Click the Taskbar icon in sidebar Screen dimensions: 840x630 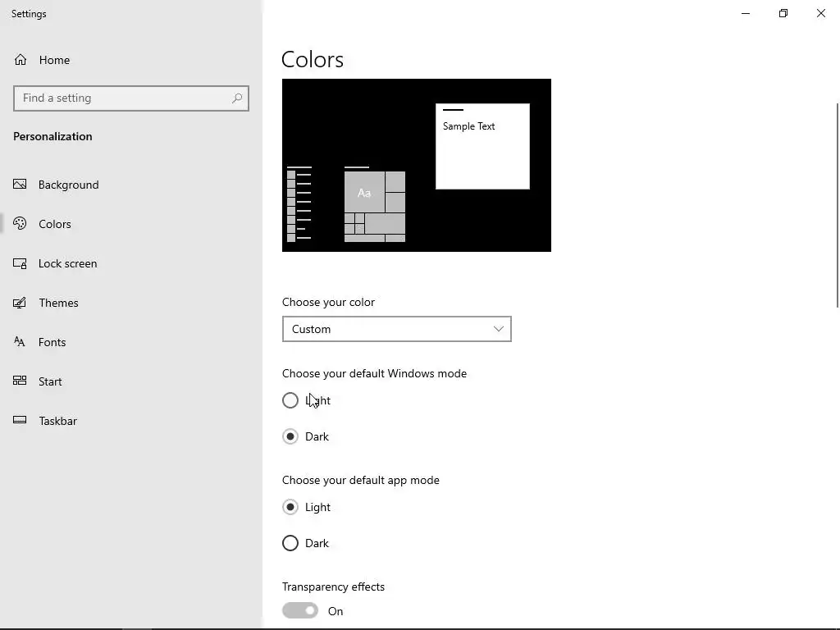[21, 421]
